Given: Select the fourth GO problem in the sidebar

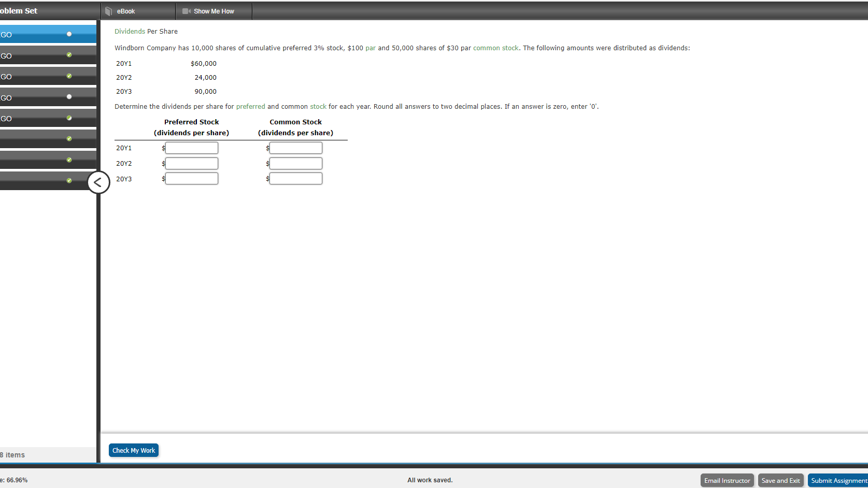Looking at the screenshot, I should click(x=31, y=97).
